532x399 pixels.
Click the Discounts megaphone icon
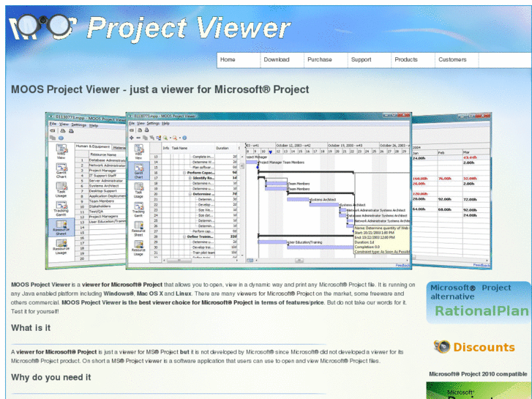pos(442,347)
